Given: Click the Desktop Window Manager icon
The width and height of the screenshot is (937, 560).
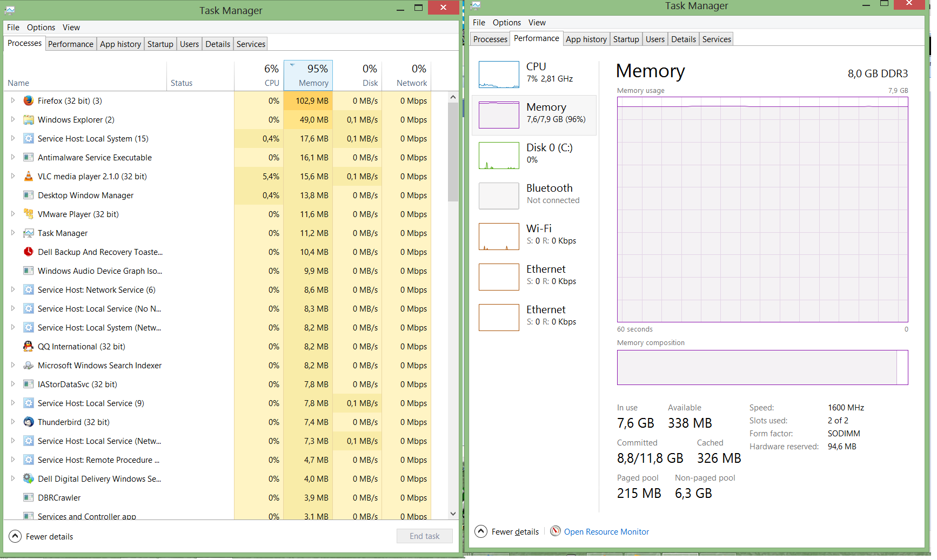Looking at the screenshot, I should [x=29, y=195].
